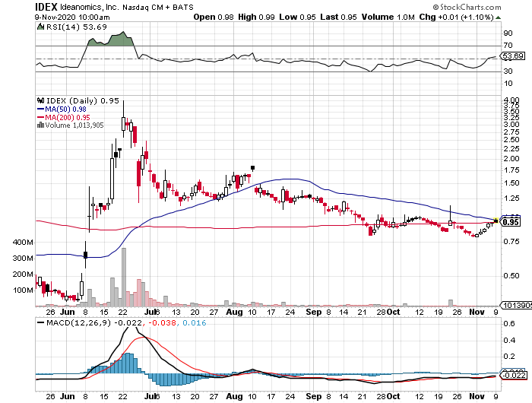The image size is (532, 403).
Task: Click the 9-Nov-2020 10:00am timestamp
Action: 72,17
